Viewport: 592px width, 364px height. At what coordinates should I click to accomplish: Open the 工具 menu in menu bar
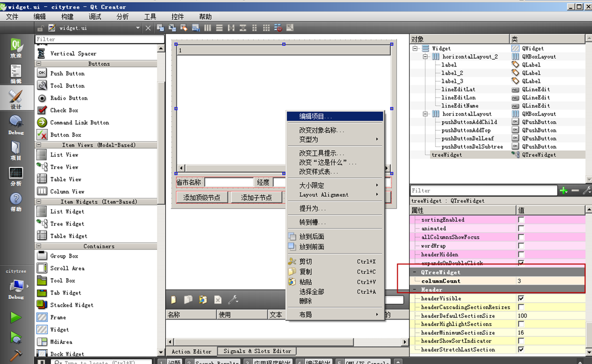point(150,16)
